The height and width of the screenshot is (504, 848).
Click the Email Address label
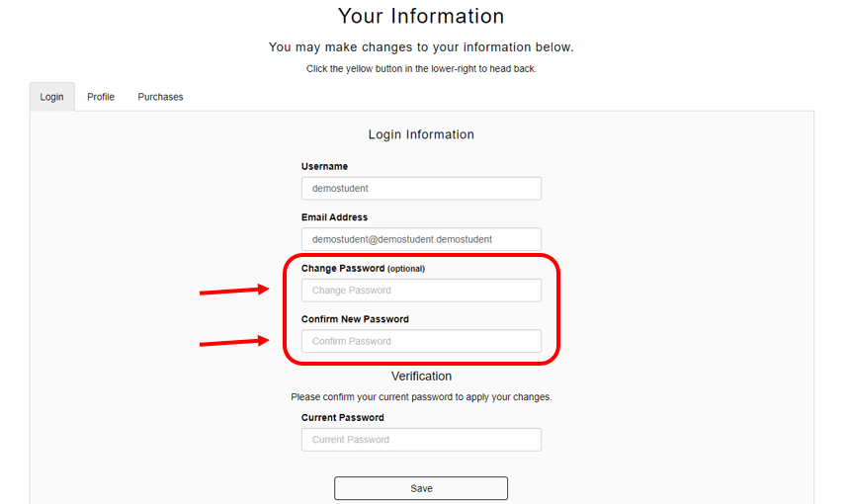(x=334, y=217)
